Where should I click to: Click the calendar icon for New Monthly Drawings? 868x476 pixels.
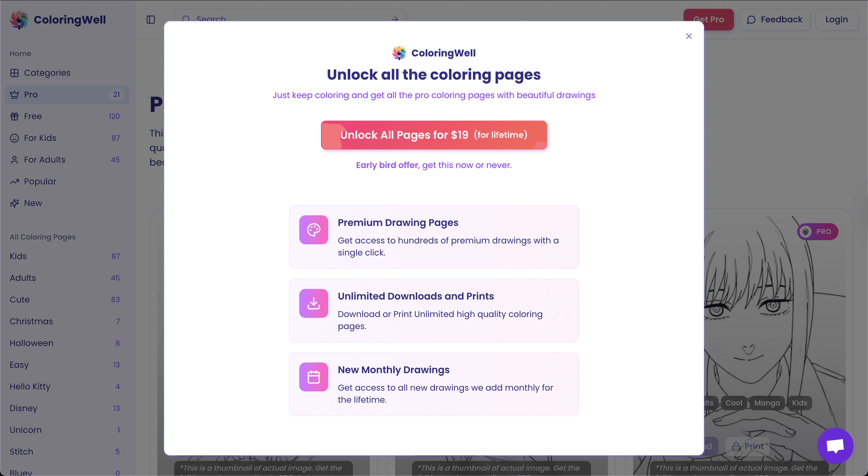(314, 377)
